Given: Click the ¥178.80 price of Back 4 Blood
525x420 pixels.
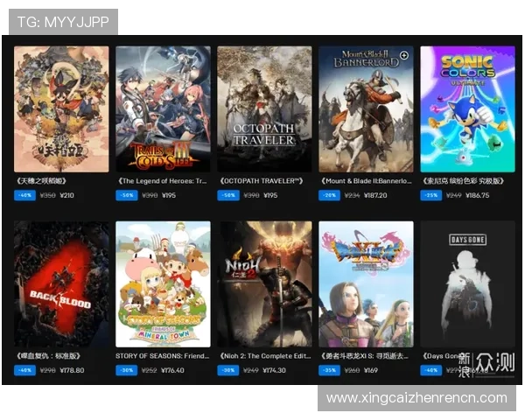Looking at the screenshot, I should (x=72, y=370).
